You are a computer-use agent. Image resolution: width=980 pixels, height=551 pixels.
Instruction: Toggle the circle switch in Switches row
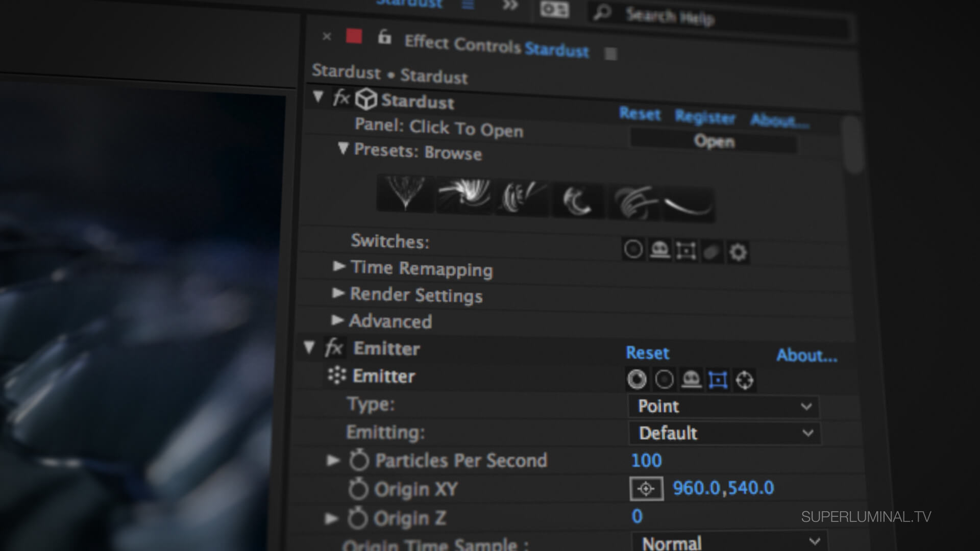coord(633,249)
